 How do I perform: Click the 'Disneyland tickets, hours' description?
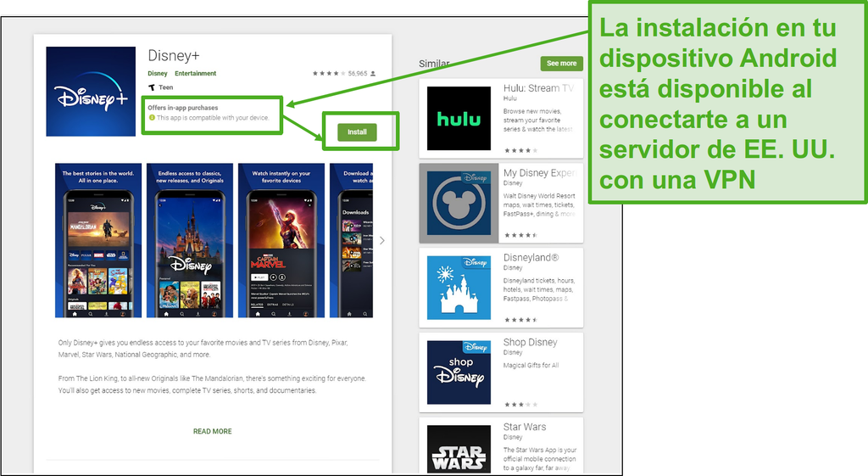pos(538,290)
